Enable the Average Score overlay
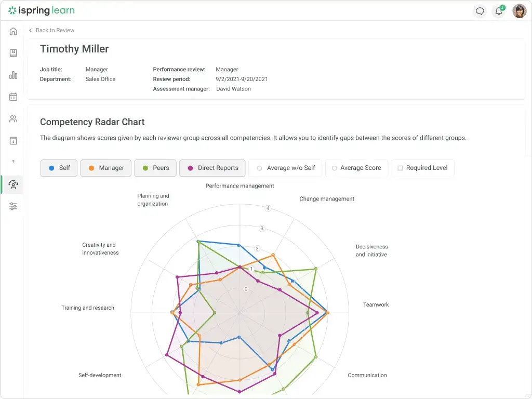Image resolution: width=532 pixels, height=399 pixels. 356,168
